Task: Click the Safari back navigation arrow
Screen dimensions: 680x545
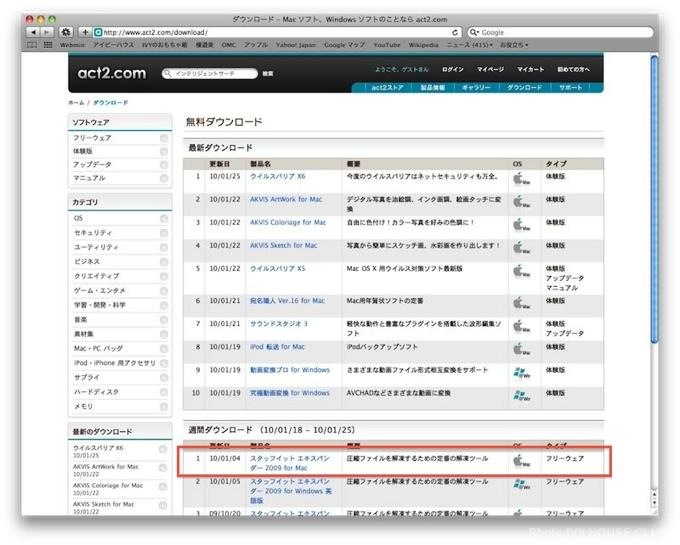Action: (x=34, y=32)
